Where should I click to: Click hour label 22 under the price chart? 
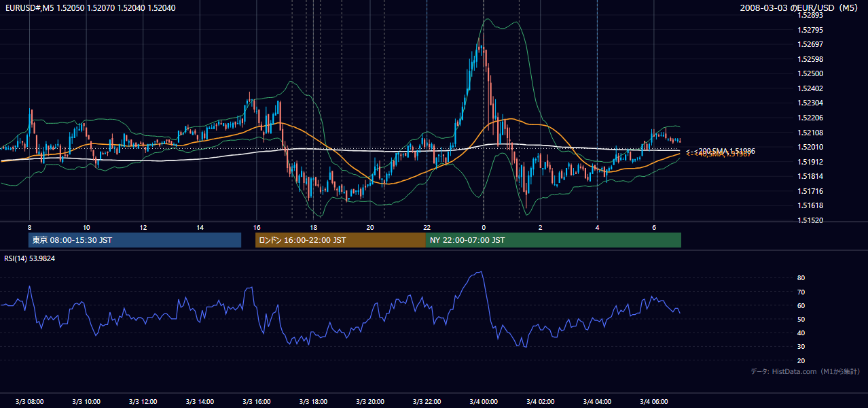(x=427, y=227)
